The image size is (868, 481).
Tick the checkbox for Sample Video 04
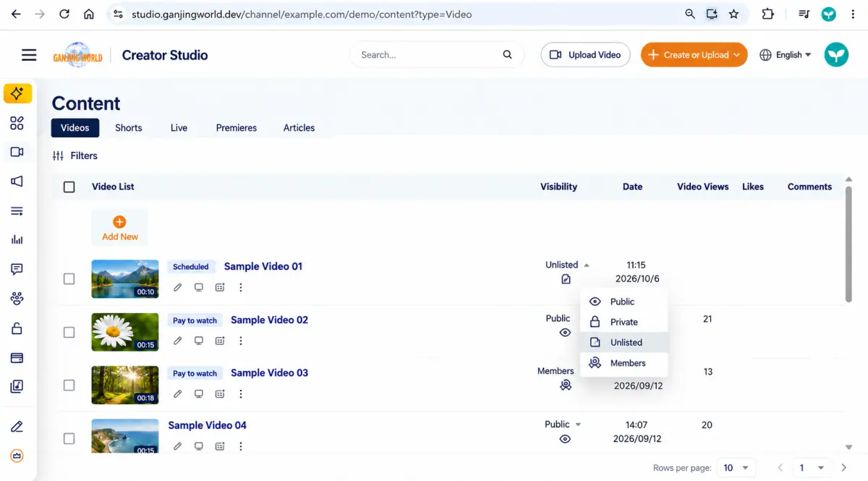(x=69, y=438)
